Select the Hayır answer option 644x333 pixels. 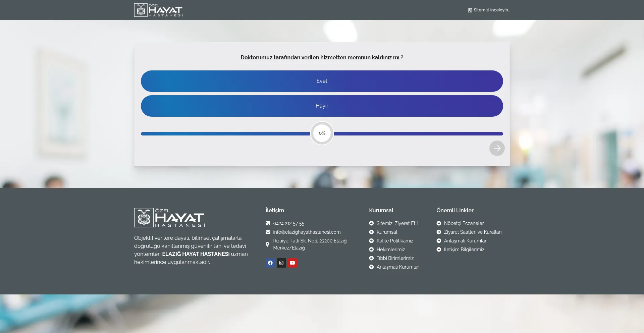tap(322, 106)
